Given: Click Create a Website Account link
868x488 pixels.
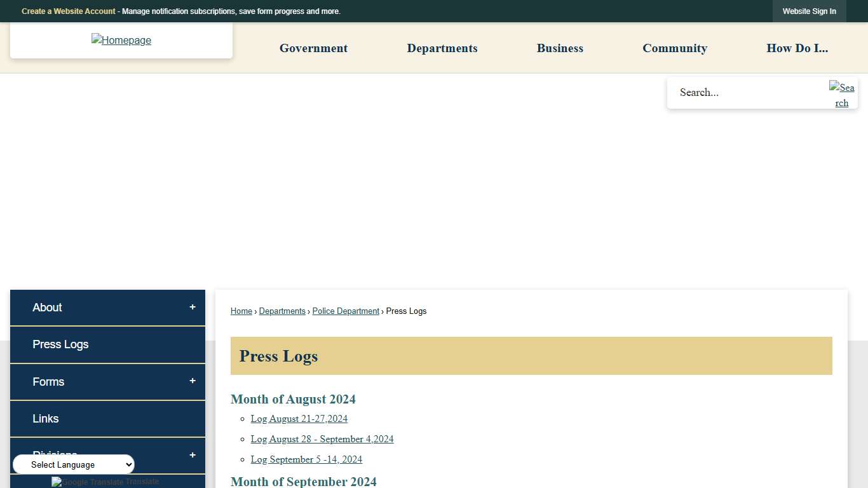Looking at the screenshot, I should [69, 11].
